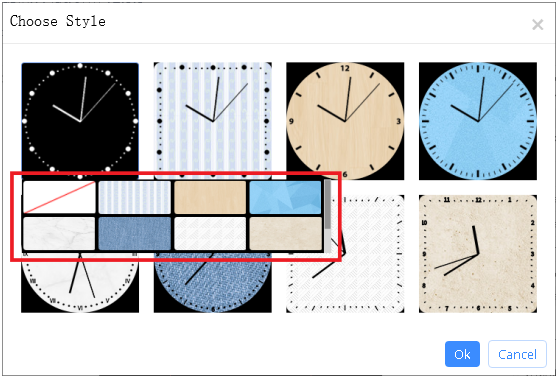
Task: Choose the white marble texture swatch
Action: (x=59, y=233)
